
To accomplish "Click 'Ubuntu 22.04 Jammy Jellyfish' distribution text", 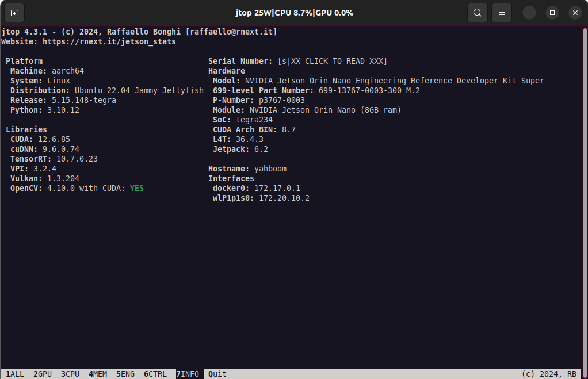I will coord(139,90).
